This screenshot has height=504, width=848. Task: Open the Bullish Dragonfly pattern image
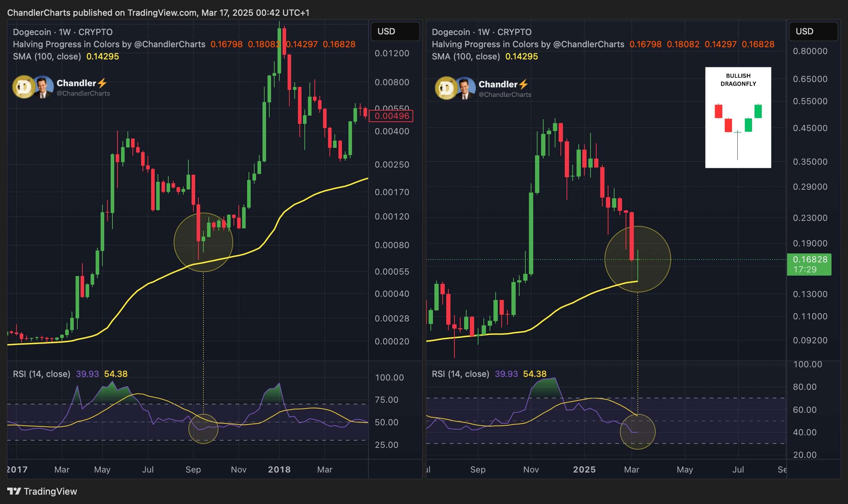click(738, 117)
